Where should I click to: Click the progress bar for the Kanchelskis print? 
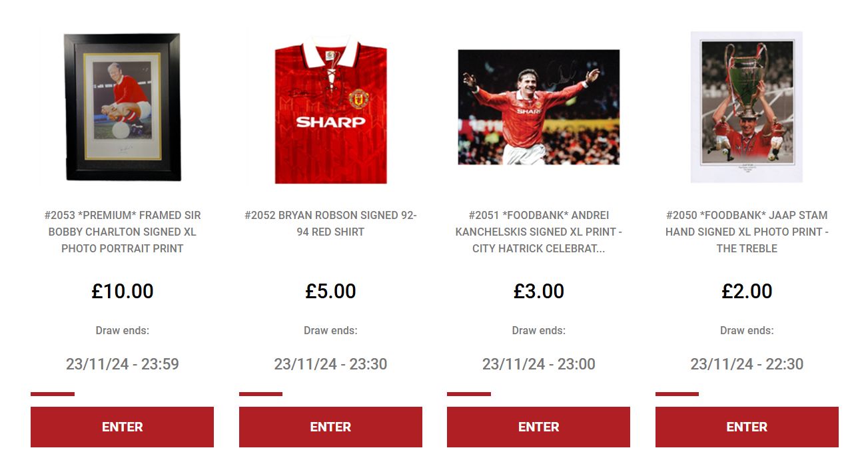[x=469, y=394]
